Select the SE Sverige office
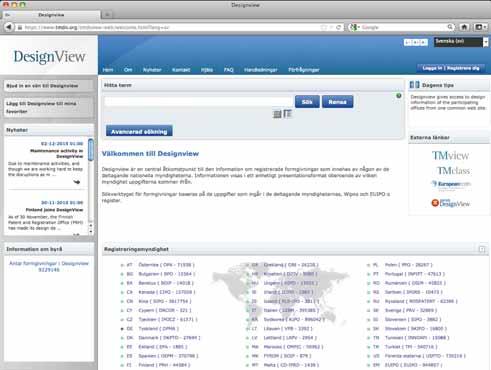The image size is (491, 370). point(402,310)
